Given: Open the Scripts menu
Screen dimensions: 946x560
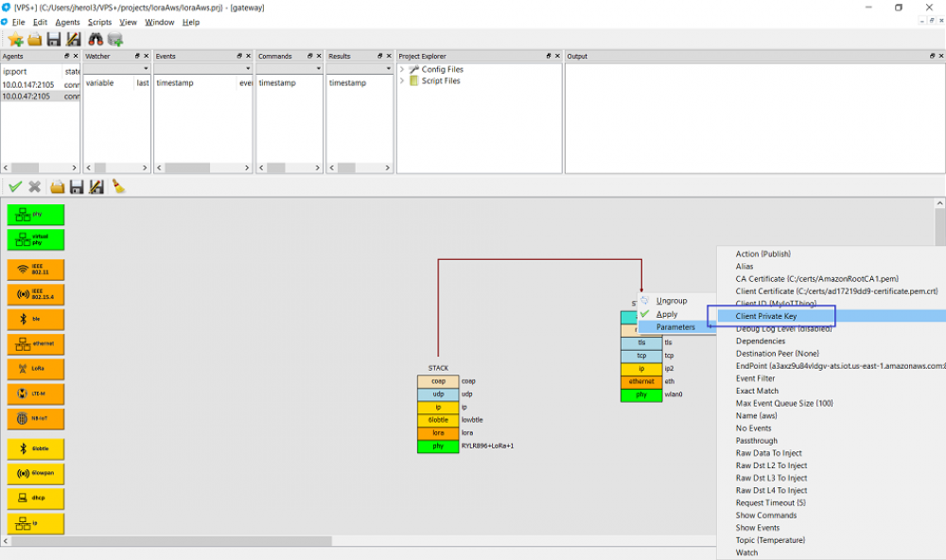Looking at the screenshot, I should point(99,23).
